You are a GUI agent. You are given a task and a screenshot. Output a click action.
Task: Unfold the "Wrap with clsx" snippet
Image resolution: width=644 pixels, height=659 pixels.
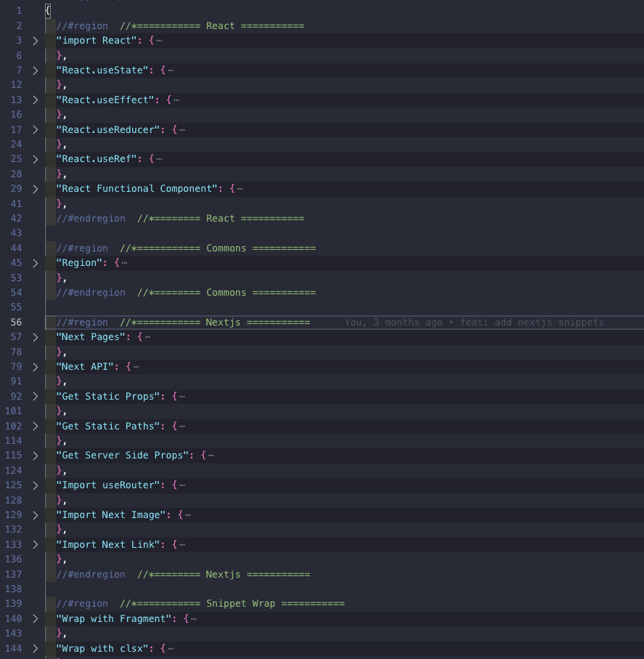[x=36, y=649]
